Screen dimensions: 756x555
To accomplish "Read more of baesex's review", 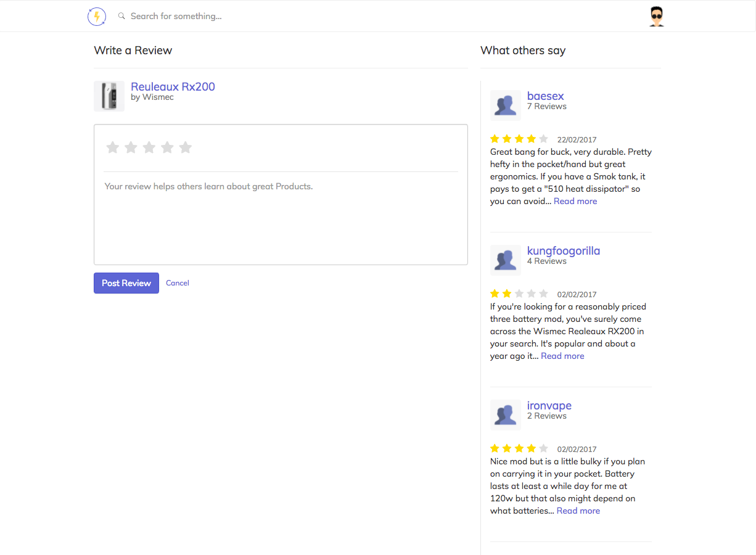I will point(575,201).
